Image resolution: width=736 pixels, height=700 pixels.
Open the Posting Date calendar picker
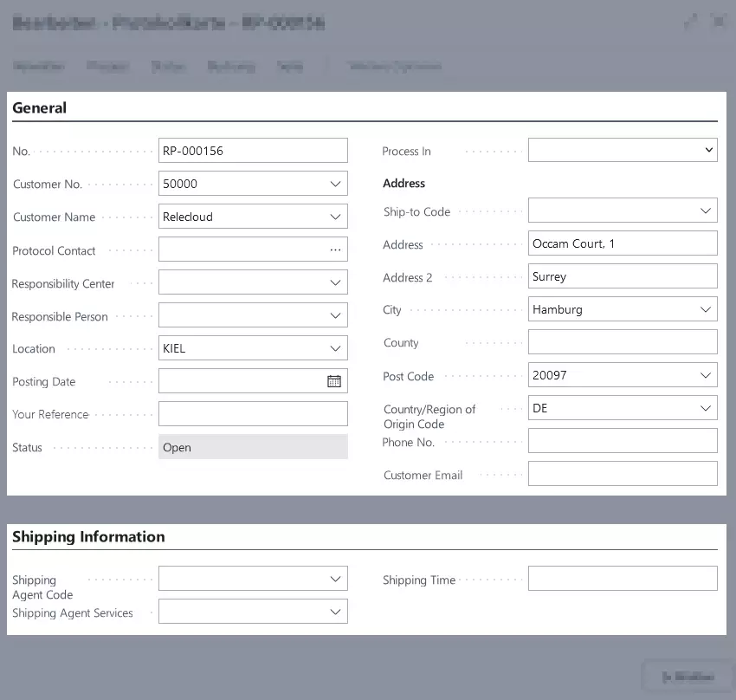click(334, 380)
